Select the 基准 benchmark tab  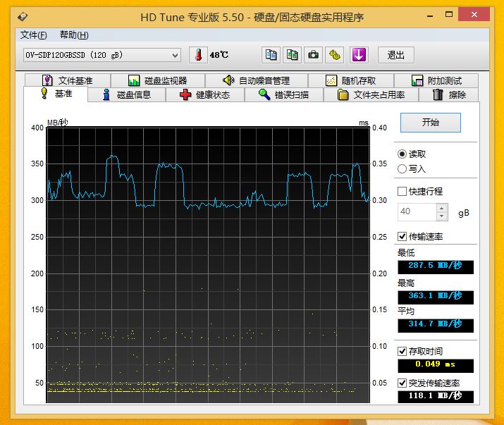pos(56,94)
